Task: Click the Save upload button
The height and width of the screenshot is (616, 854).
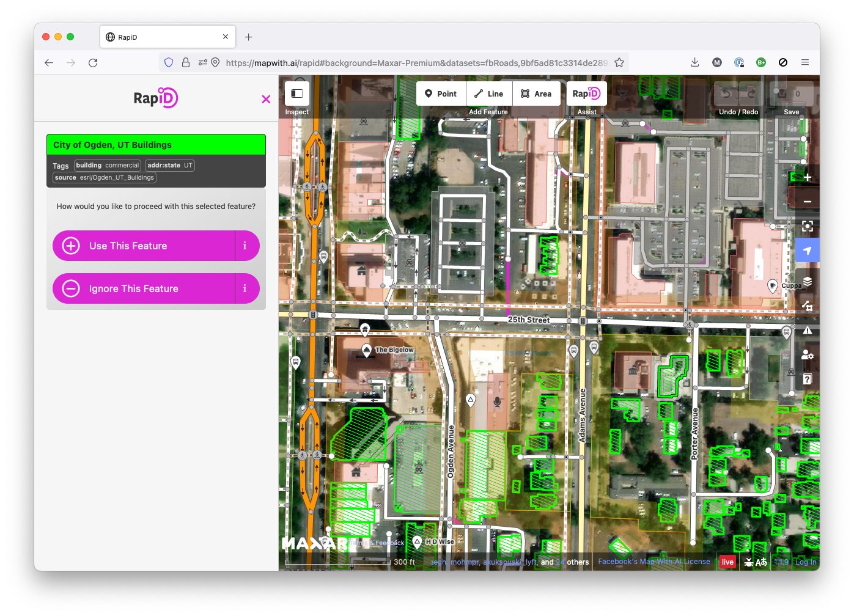Action: 791,94
